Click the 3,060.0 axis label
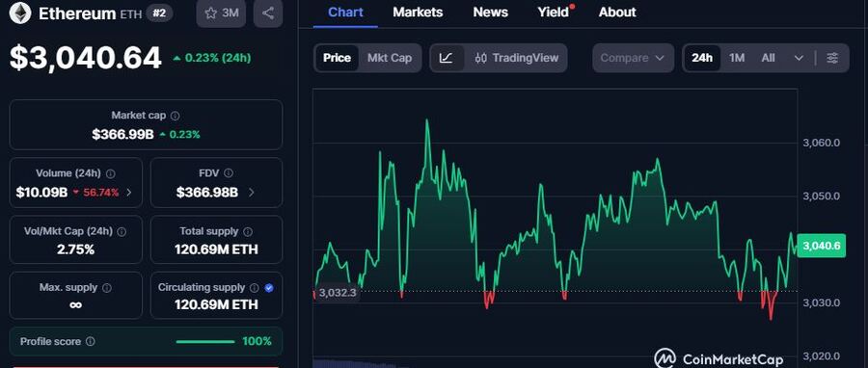 coord(822,143)
